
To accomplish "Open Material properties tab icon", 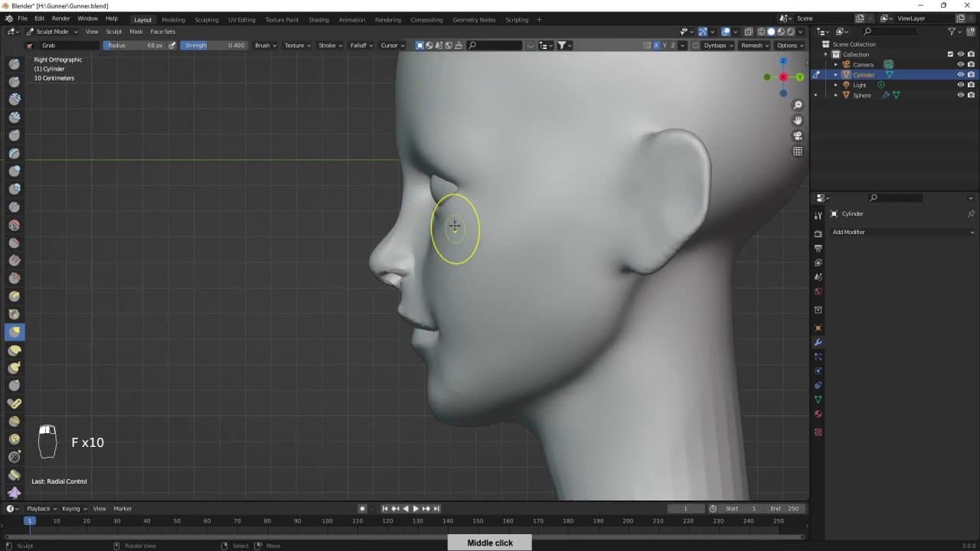I will click(x=818, y=414).
